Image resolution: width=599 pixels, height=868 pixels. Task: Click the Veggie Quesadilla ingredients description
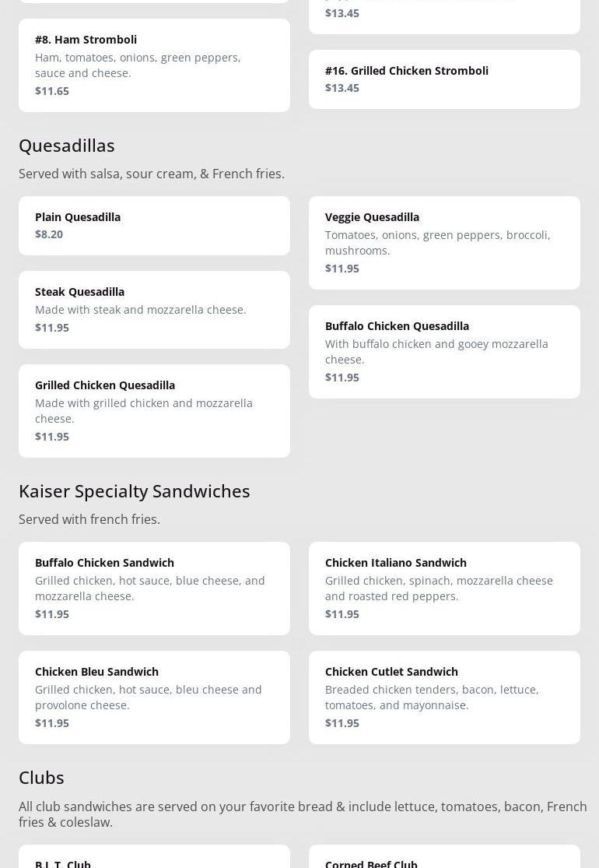437,242
